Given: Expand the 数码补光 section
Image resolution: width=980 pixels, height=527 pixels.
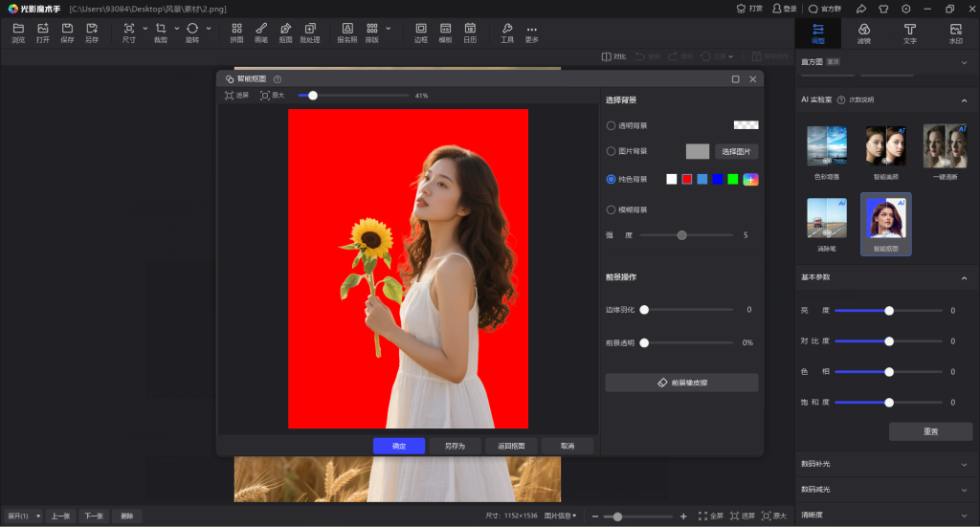Looking at the screenshot, I should click(963, 464).
